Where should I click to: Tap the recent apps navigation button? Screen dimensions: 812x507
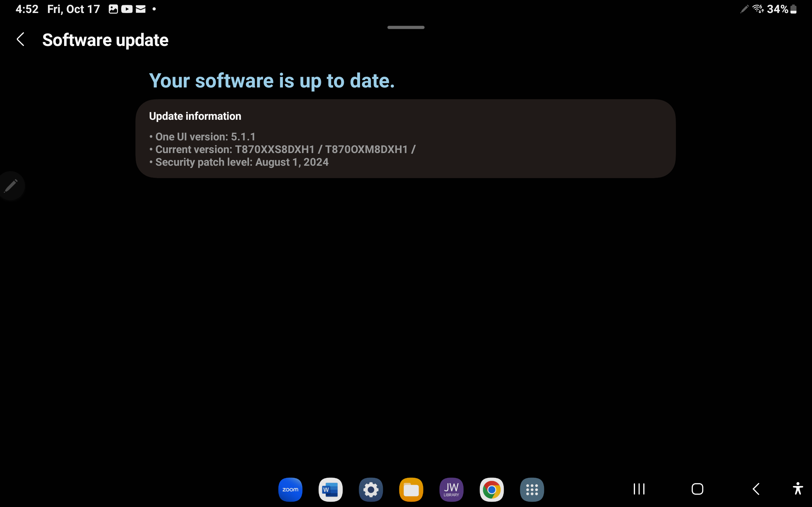coord(639,489)
